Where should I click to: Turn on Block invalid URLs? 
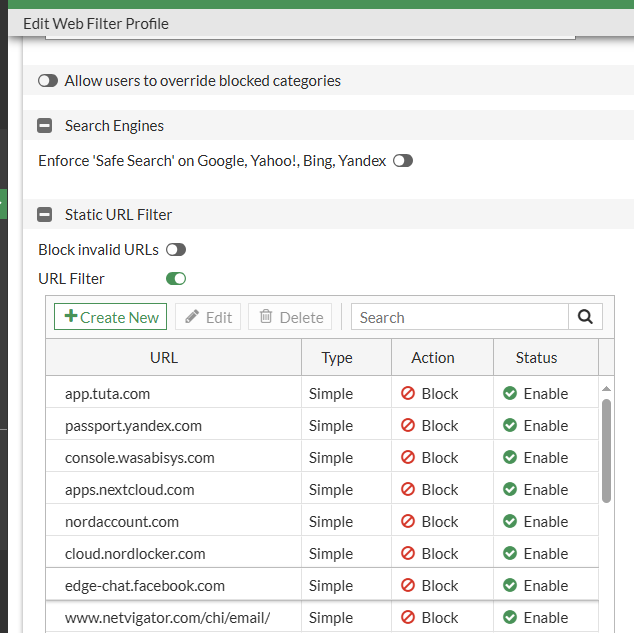[x=176, y=250]
